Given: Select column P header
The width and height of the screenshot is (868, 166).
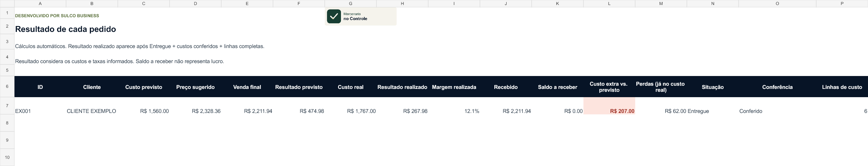Looking at the screenshot, I should coord(842,4).
